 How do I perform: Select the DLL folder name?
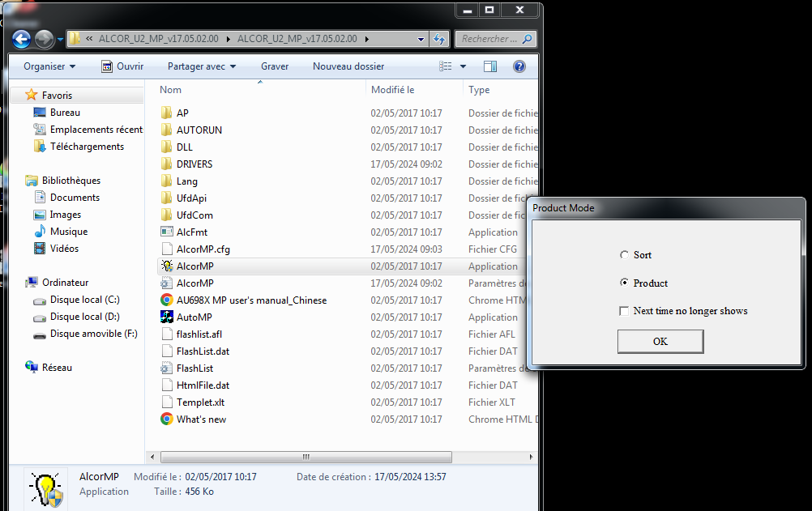[x=184, y=147]
